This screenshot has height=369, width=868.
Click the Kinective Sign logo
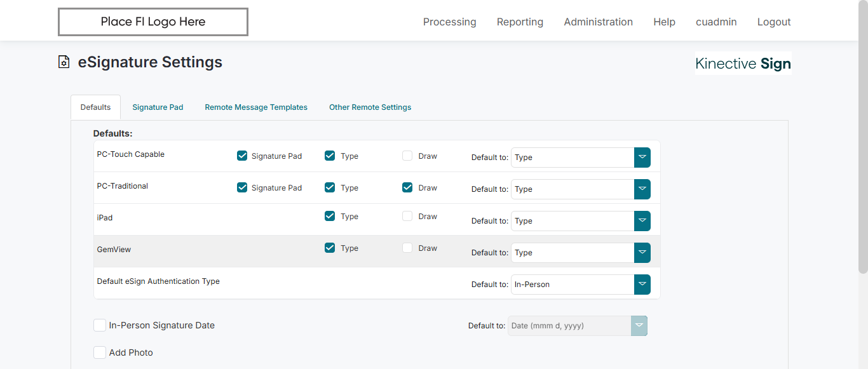(x=743, y=64)
